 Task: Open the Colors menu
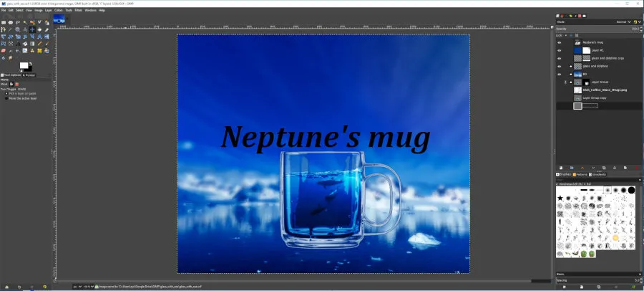(x=59, y=10)
